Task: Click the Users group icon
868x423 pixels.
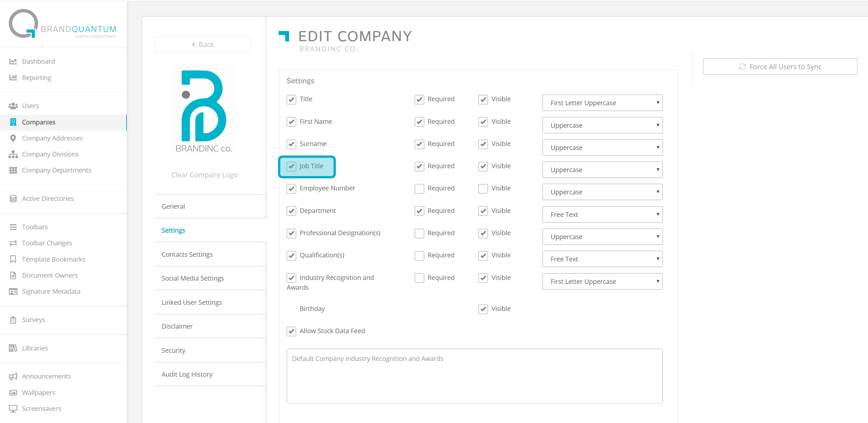Action: (x=13, y=106)
